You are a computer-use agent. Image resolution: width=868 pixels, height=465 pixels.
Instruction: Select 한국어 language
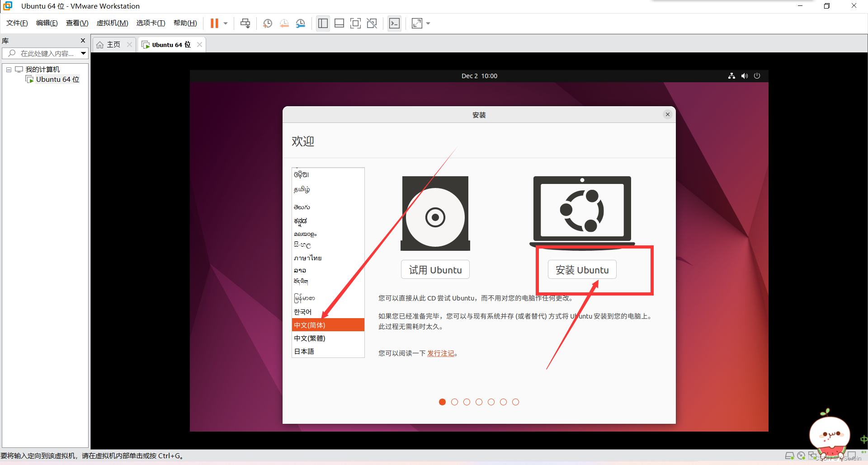pos(328,312)
